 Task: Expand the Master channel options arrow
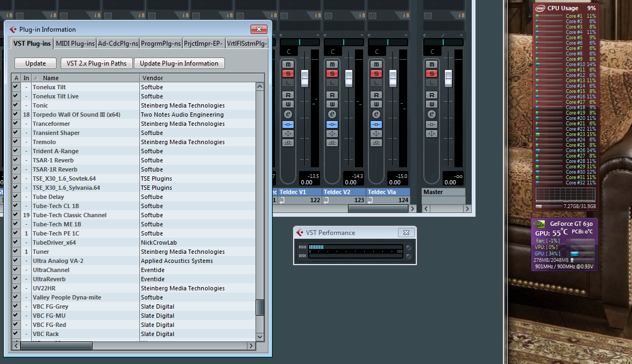tap(461, 35)
